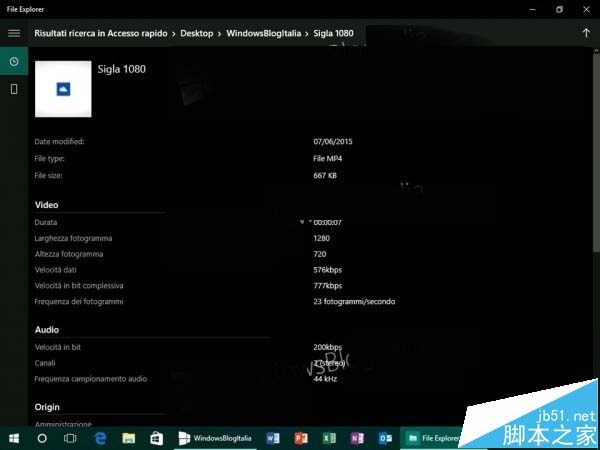This screenshot has width=600, height=450.
Task: Open the Store taskbar icon
Action: tap(157, 439)
